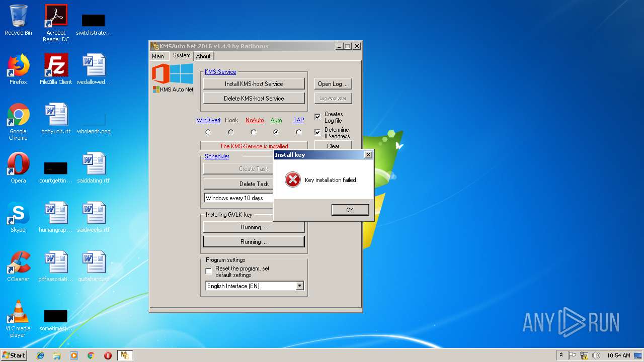Launch VLC media player shortcut

(18, 319)
